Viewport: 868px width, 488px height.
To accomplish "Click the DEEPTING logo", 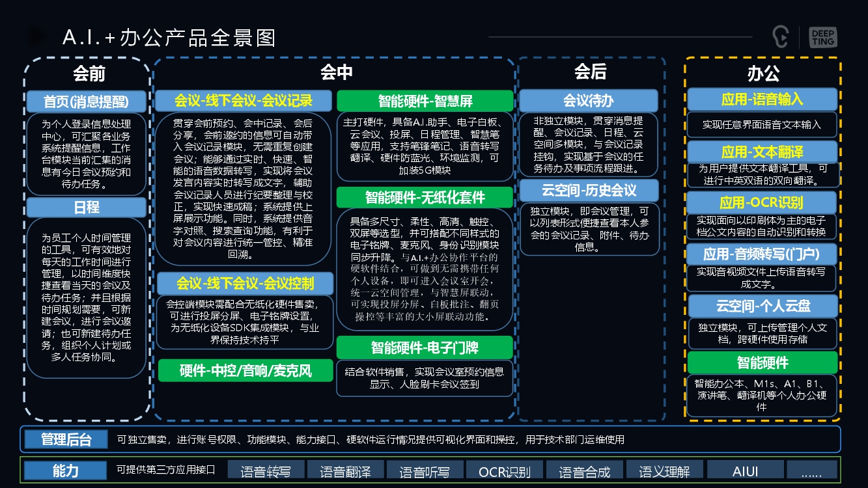I will tap(822, 36).
